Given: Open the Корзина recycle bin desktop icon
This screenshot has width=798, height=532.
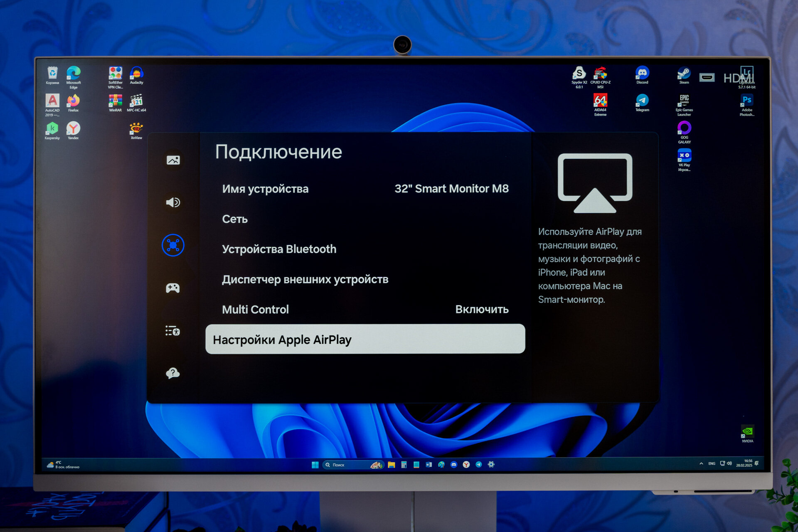Looking at the screenshot, I should pyautogui.click(x=52, y=76).
